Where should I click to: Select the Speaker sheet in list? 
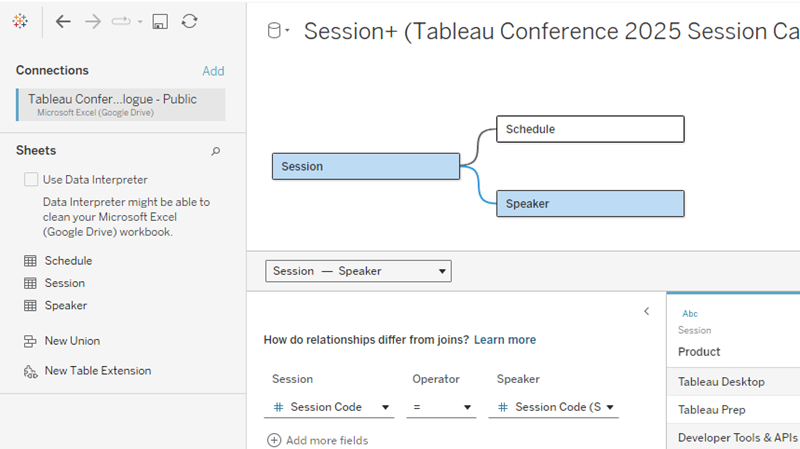(x=65, y=306)
